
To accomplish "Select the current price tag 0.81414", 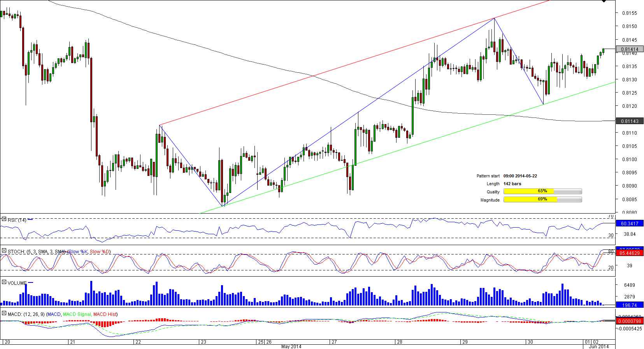I will pyautogui.click(x=630, y=49).
